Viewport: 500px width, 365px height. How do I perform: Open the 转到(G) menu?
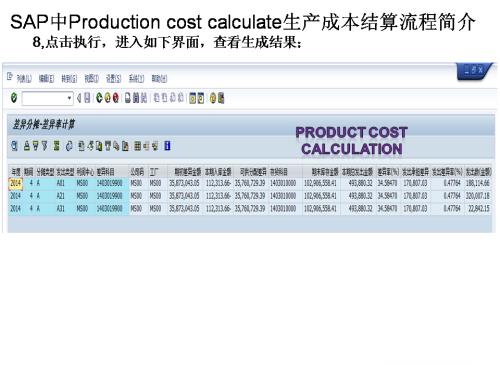69,79
